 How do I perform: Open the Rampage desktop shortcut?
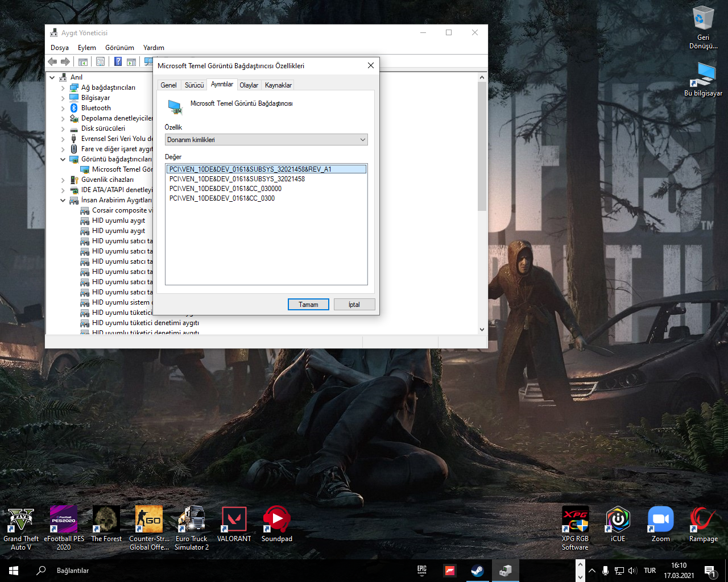pos(704,524)
